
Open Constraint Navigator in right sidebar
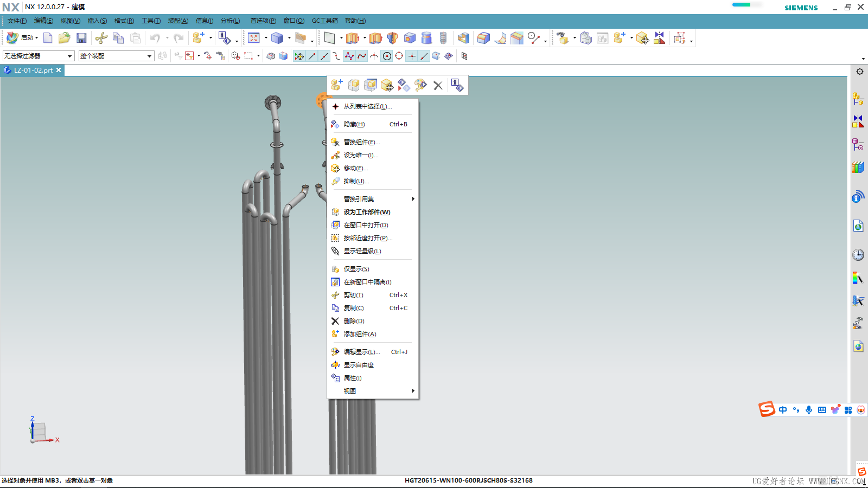858,121
